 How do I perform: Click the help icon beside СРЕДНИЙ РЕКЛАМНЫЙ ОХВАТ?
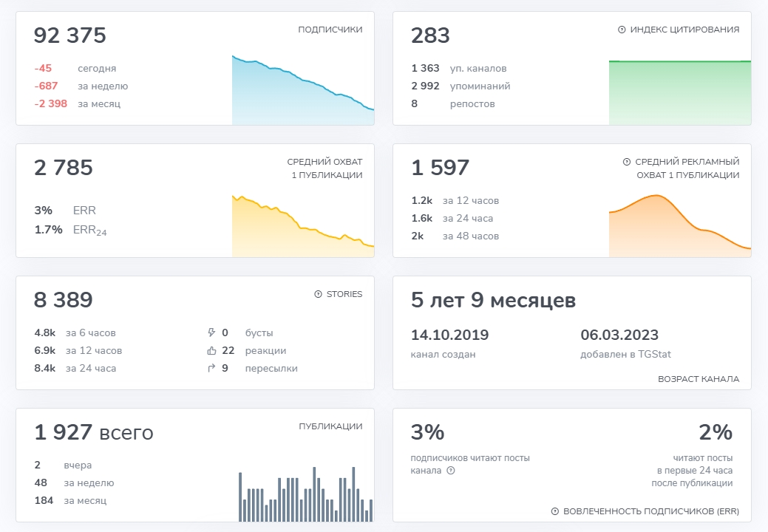coord(627,162)
